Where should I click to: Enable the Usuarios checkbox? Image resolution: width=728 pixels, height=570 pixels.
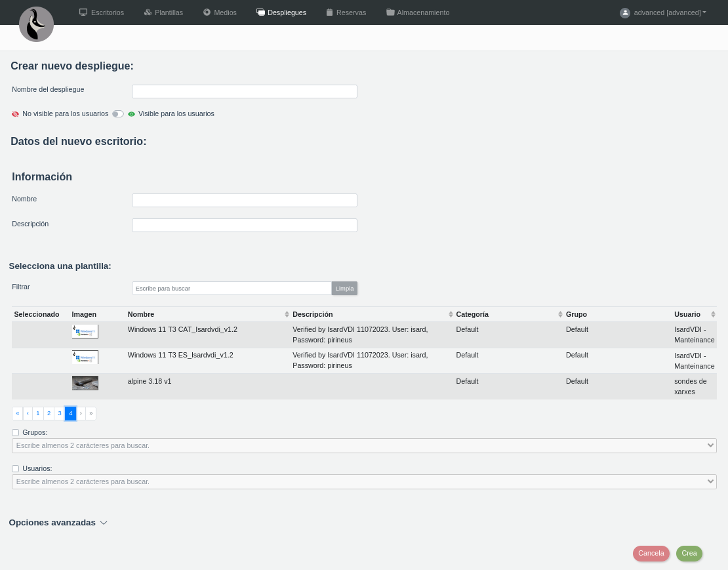(x=16, y=469)
